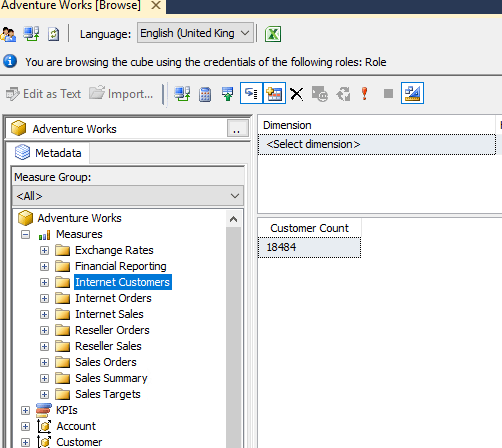Click the Measures bar chart icon
Image resolution: width=502 pixels, height=448 pixels.
coord(44,235)
